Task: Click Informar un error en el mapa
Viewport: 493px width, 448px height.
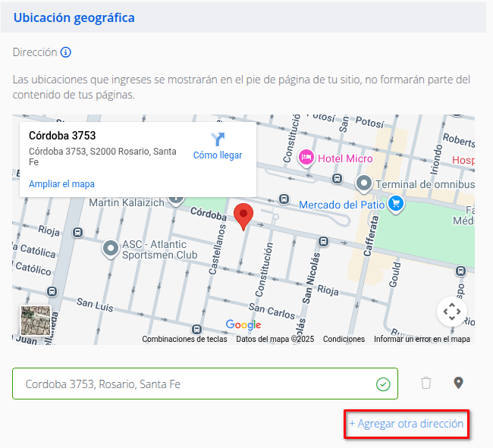Action: (x=422, y=339)
